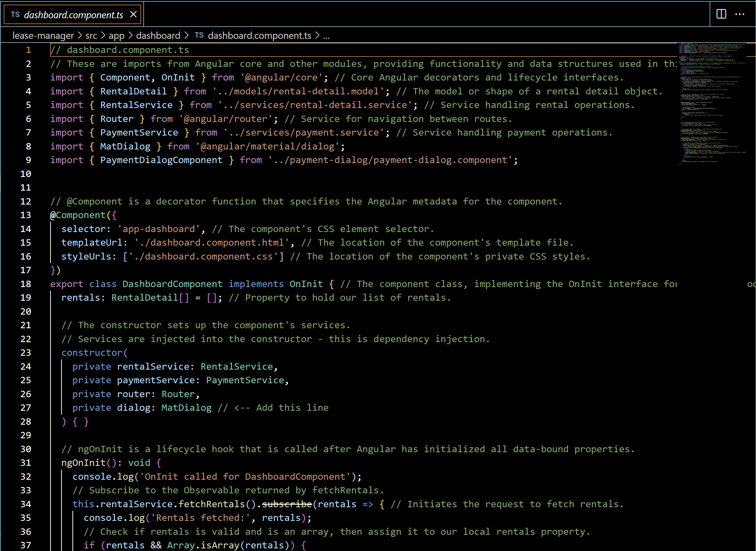This screenshot has height=551, width=756.
Task: Click the @Component decorator on line 13
Action: coord(78,215)
